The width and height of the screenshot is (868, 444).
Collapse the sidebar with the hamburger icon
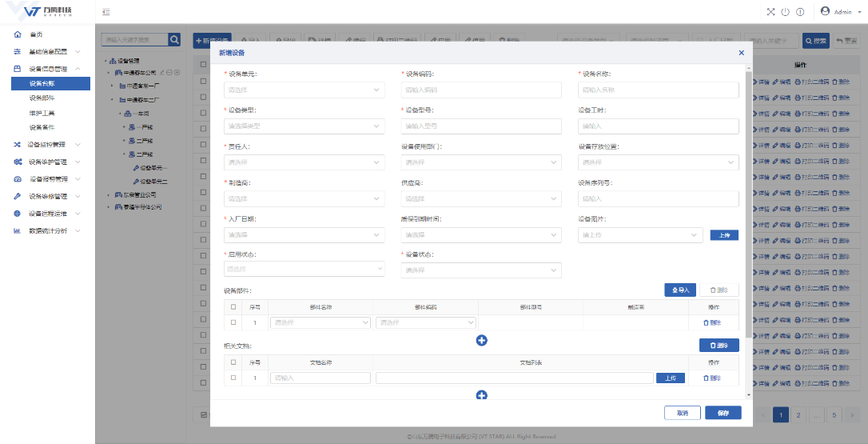106,12
